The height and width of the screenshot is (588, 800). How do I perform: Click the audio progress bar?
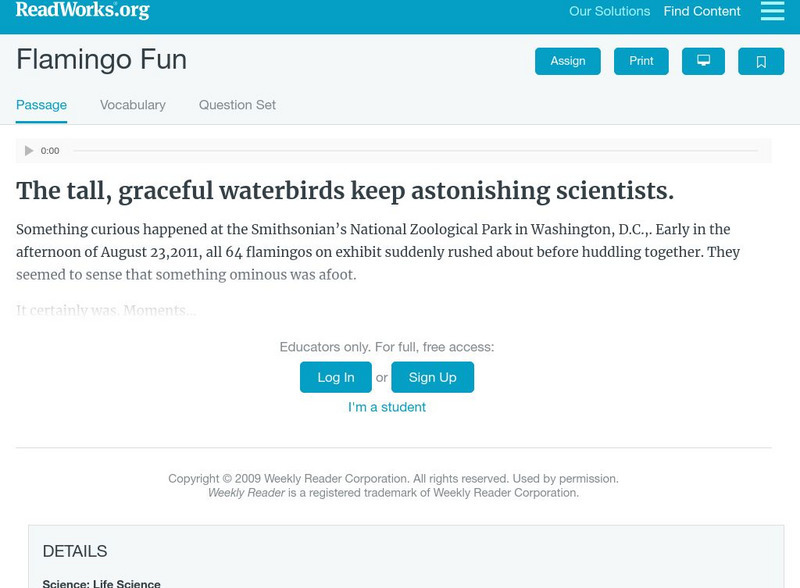click(x=414, y=151)
